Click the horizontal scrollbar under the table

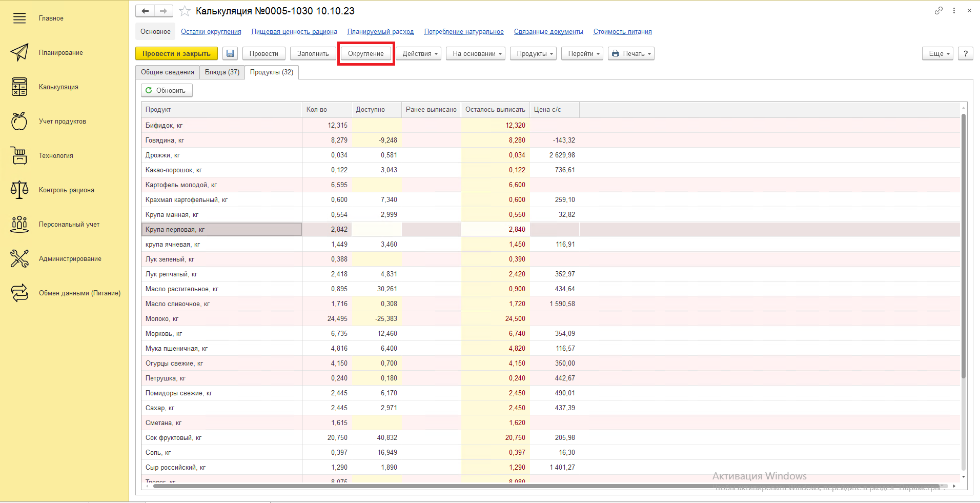point(546,486)
